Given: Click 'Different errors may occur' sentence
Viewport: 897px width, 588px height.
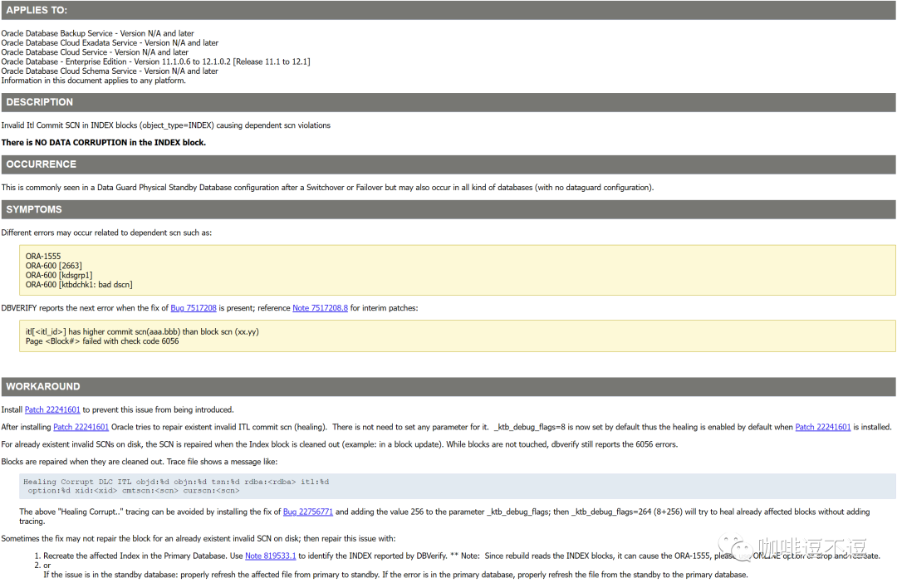Looking at the screenshot, I should pyautogui.click(x=106, y=233).
